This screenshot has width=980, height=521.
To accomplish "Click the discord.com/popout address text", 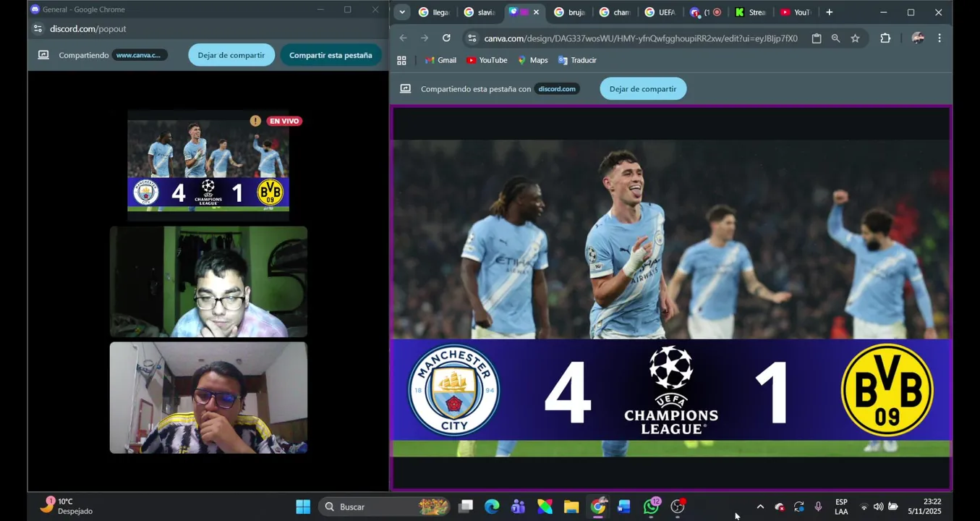I will click(88, 29).
